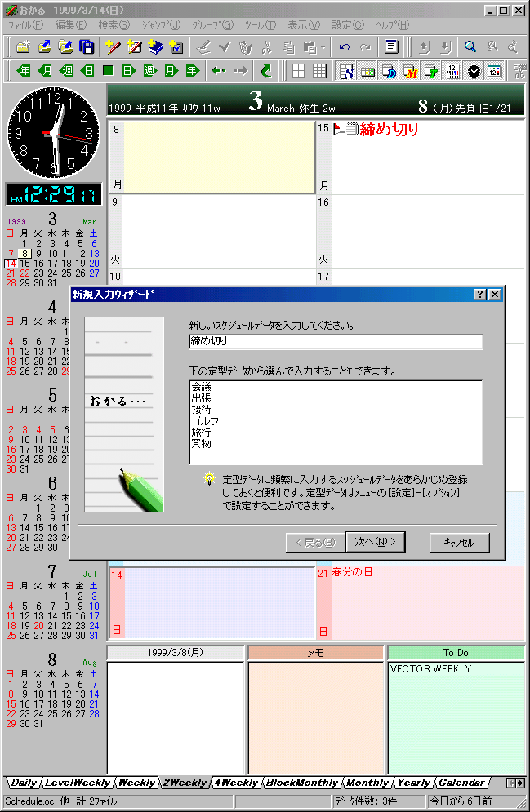Viewport: 530px width, 812px height.
Task: Click the yellow day 8 cell
Action: (219, 157)
